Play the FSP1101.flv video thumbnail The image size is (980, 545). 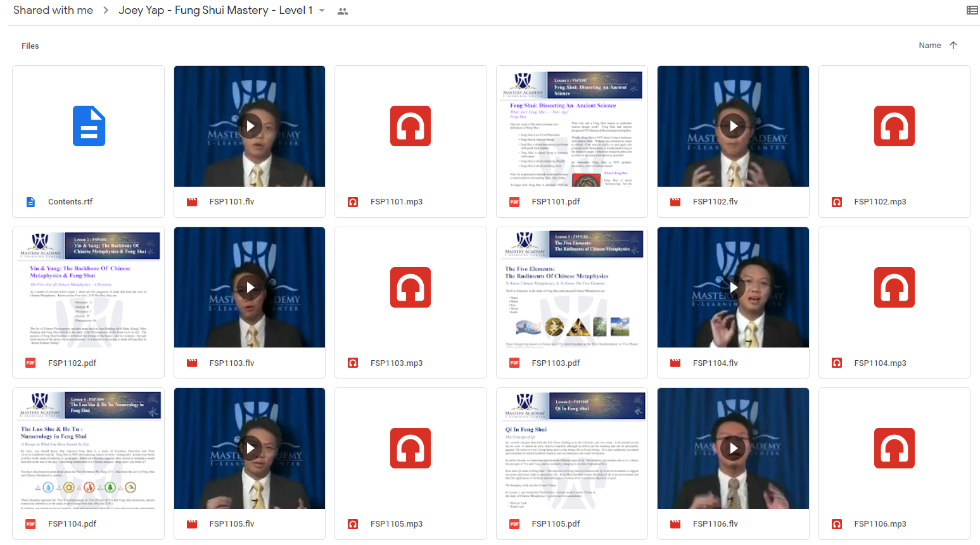(x=250, y=126)
